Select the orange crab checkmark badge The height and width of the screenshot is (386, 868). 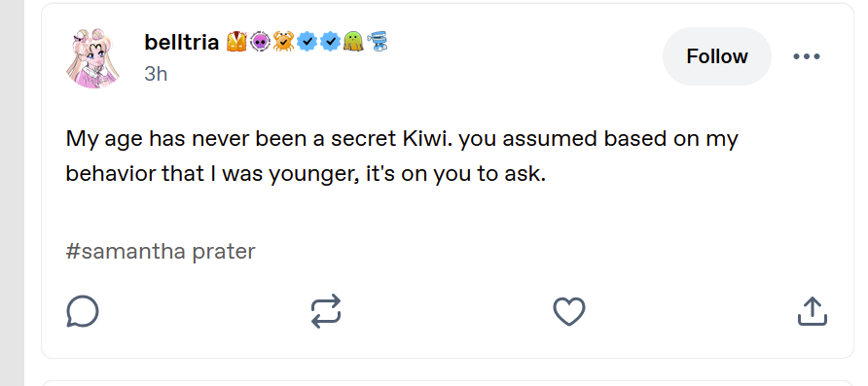click(x=283, y=42)
